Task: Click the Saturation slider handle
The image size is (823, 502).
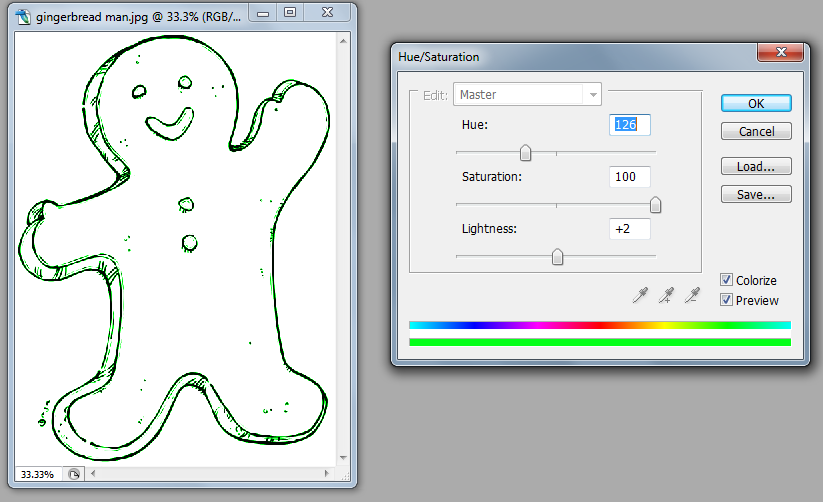Action: 655,205
